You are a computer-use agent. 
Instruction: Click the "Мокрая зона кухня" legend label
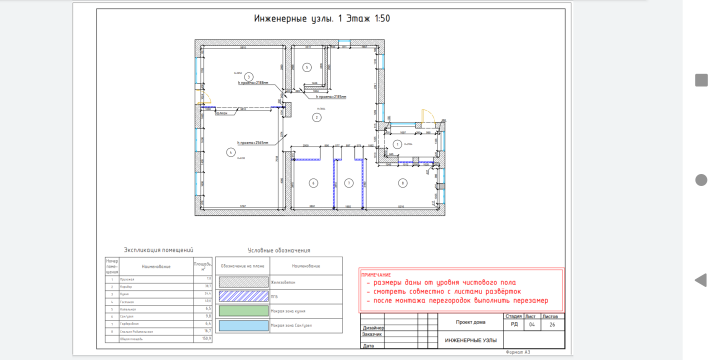288,311
